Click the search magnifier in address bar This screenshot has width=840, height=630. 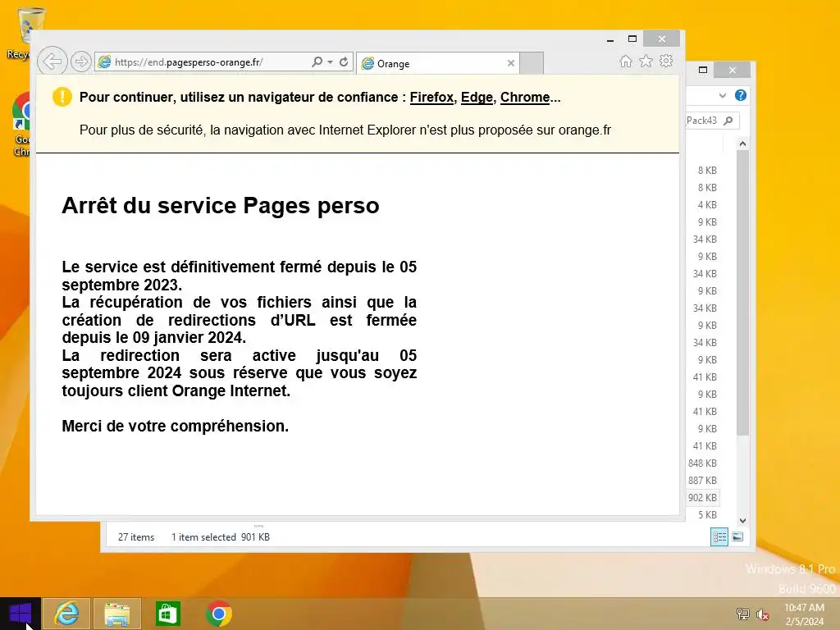(317, 62)
